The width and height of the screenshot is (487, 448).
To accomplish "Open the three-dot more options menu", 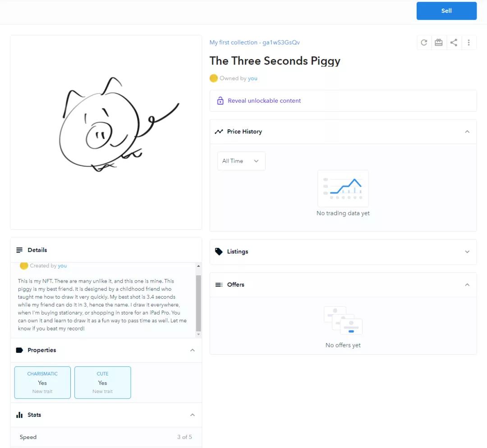I will [469, 42].
